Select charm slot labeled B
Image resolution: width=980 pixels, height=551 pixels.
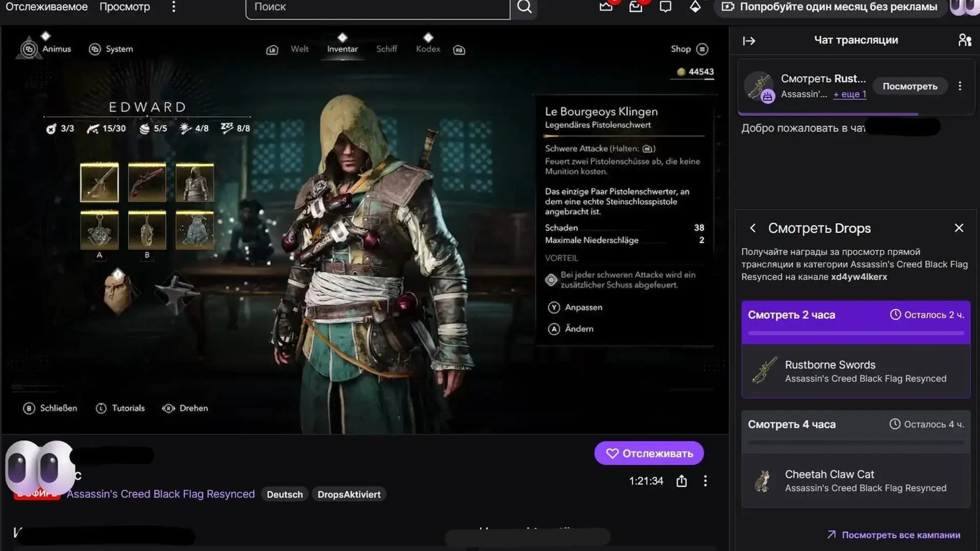pyautogui.click(x=147, y=230)
